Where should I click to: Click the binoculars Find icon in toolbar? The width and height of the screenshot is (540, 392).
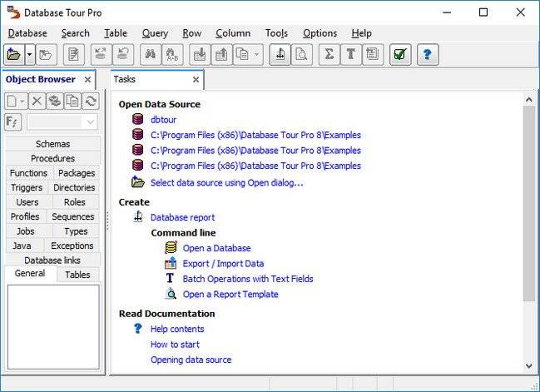[151, 55]
